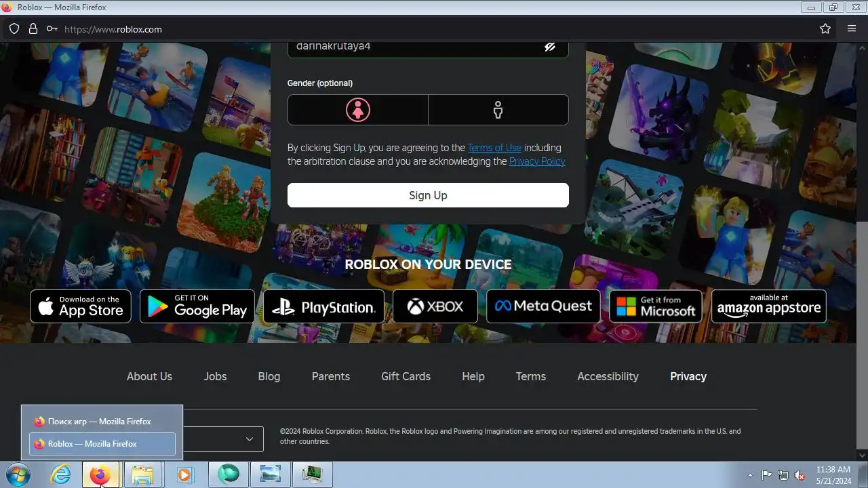Open the Parents footer link
Screen dimensions: 868x488
[331, 376]
